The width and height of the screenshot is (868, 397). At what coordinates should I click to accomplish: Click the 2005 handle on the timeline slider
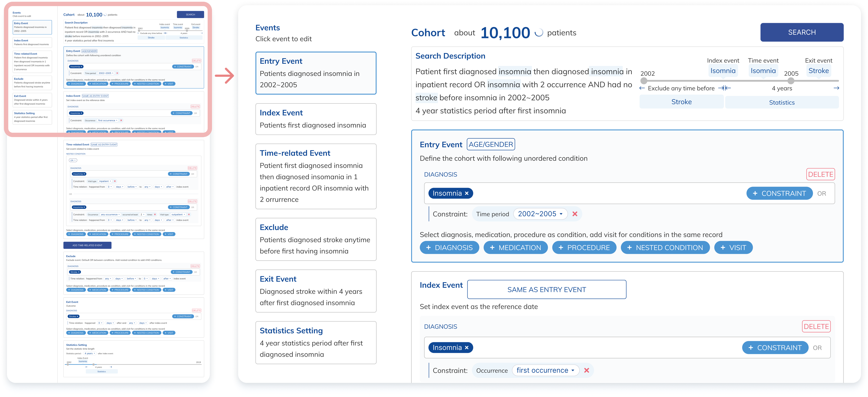[x=791, y=81]
